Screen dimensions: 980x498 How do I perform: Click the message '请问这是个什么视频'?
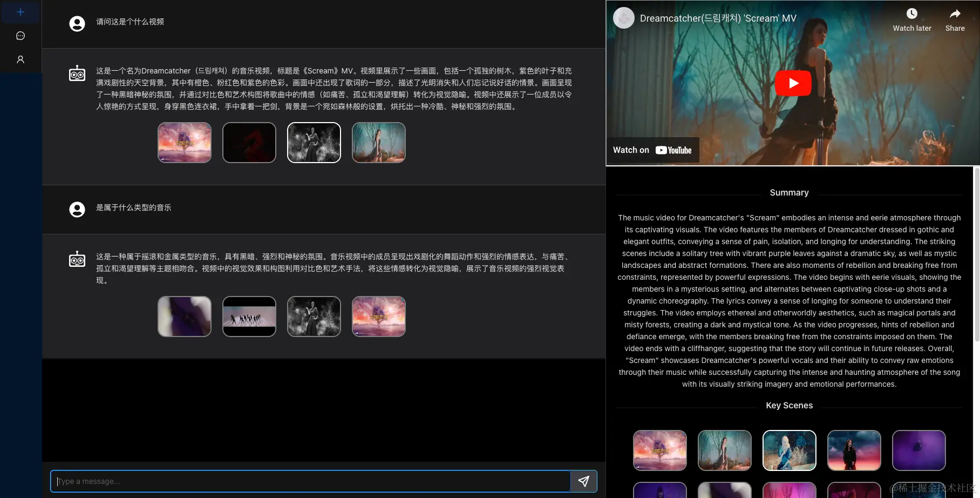point(130,22)
